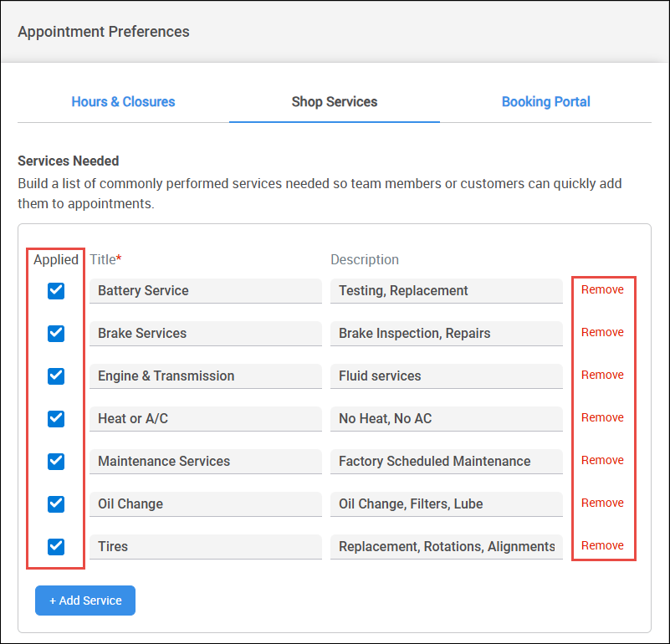670x644 pixels.
Task: Edit the Maintenance Services title field
Action: [206, 462]
